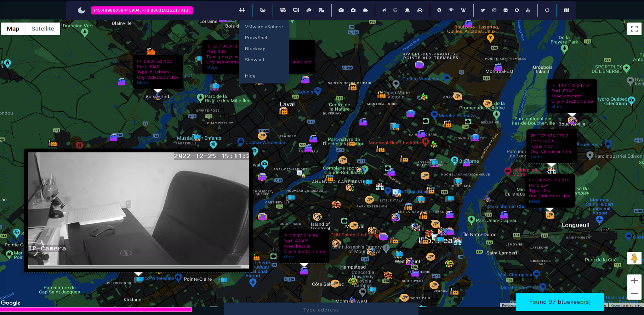
Task: Toggle the cell tower antenna icon
Action: point(463,10)
